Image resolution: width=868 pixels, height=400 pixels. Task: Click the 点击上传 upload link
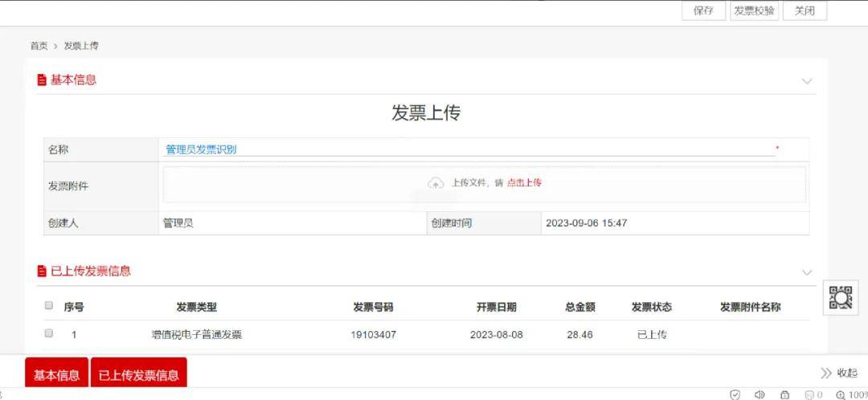coord(524,183)
